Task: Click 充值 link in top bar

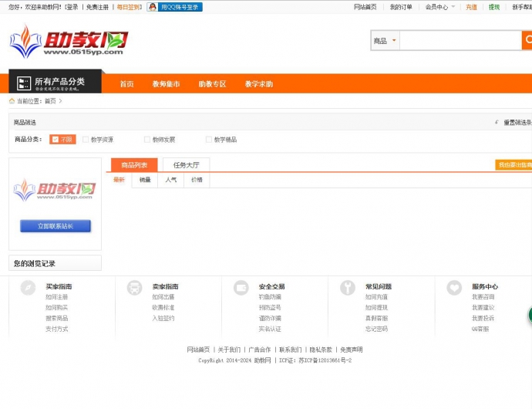Action: tap(471, 7)
